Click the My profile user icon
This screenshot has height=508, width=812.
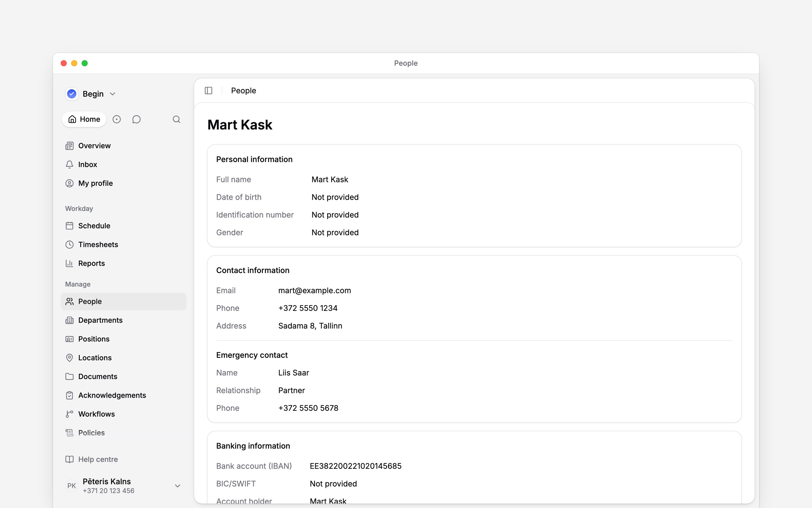point(70,183)
